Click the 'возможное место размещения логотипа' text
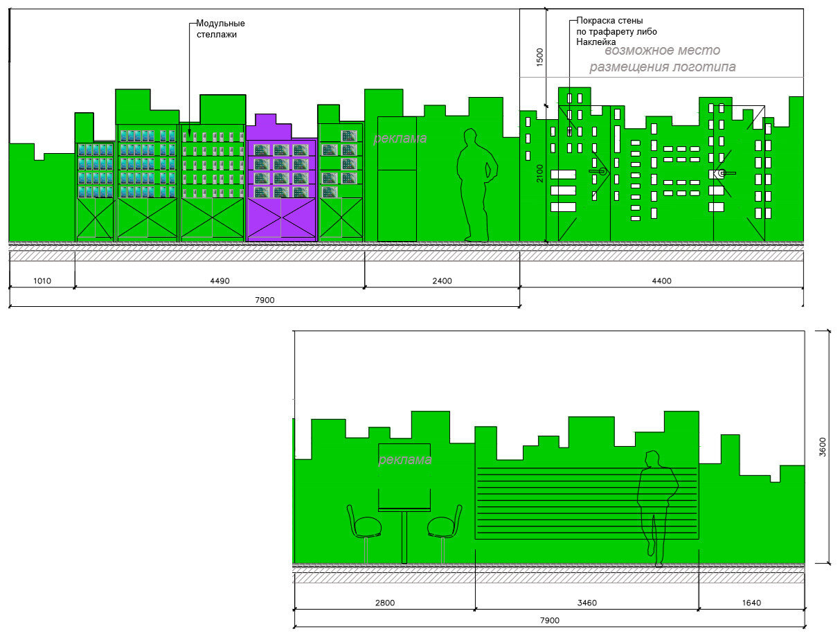The width and height of the screenshot is (840, 638). tap(662, 59)
